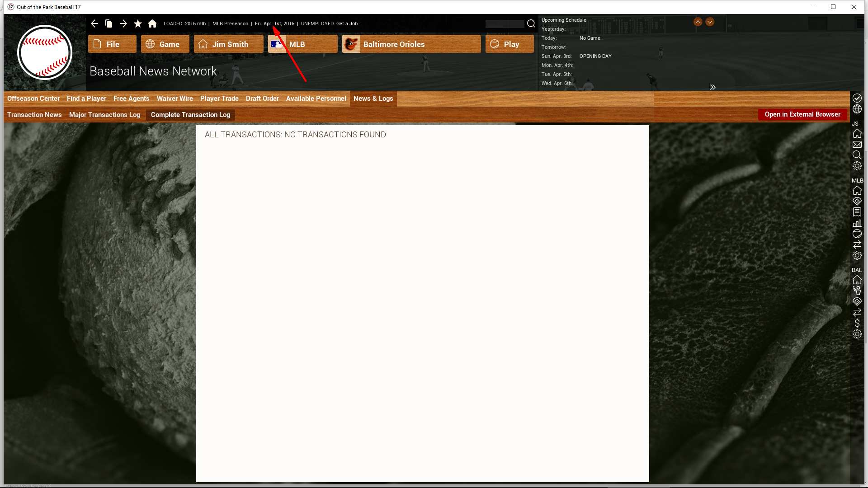Click the copy pages icon in top bar
868x488 pixels.
(x=108, y=23)
